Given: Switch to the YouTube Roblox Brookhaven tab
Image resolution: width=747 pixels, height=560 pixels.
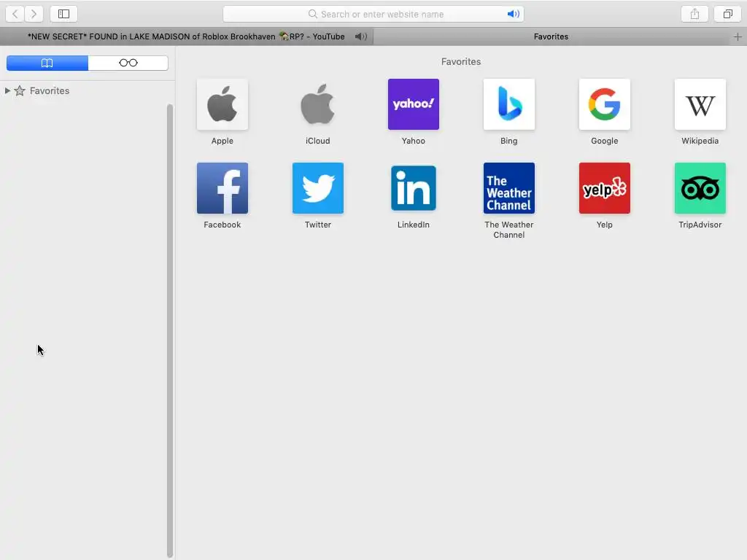Looking at the screenshot, I should pos(186,36).
